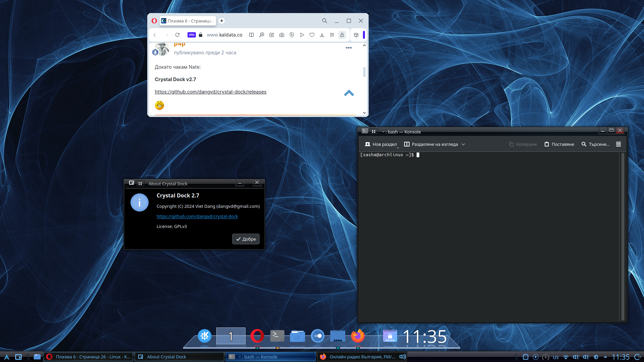Expand hidden system tray icons arrow
This screenshot has width=644, height=362.
pyautogui.click(x=605, y=357)
